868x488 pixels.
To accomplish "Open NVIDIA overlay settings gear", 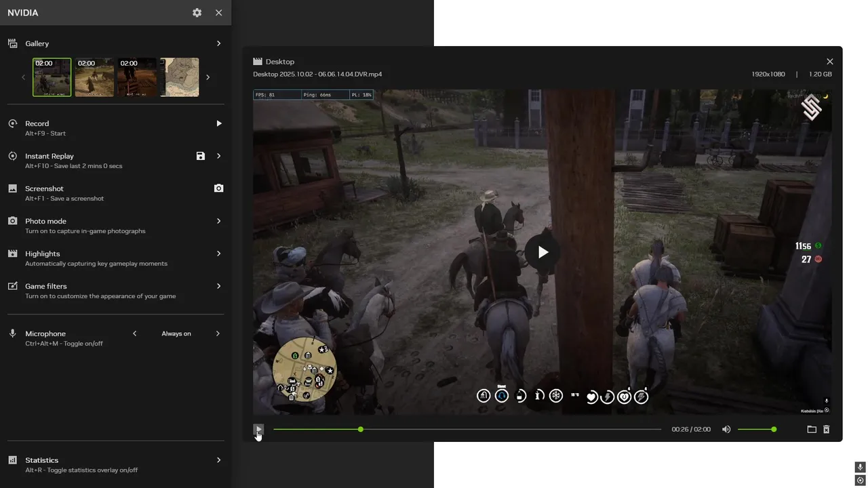I will [197, 13].
